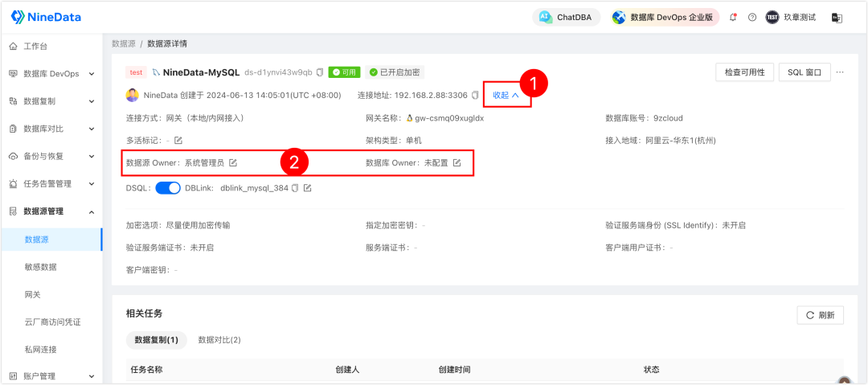This screenshot has width=868, height=385.
Task: Select 数据源 in the sidebar submenu
Action: coord(51,240)
